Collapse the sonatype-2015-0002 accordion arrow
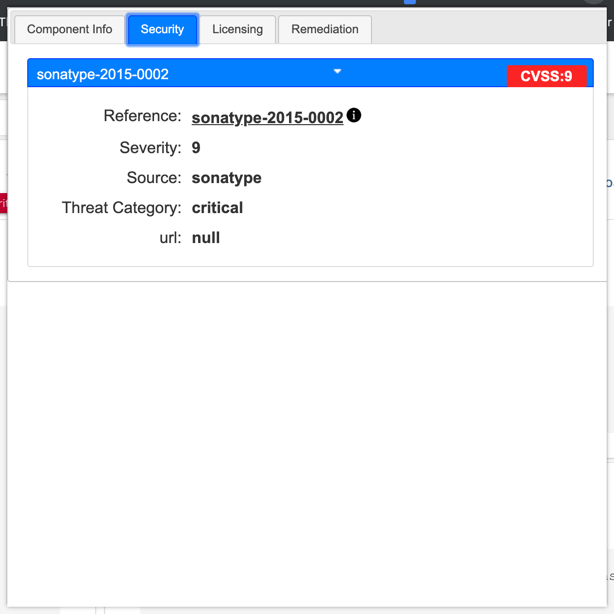 [x=337, y=71]
